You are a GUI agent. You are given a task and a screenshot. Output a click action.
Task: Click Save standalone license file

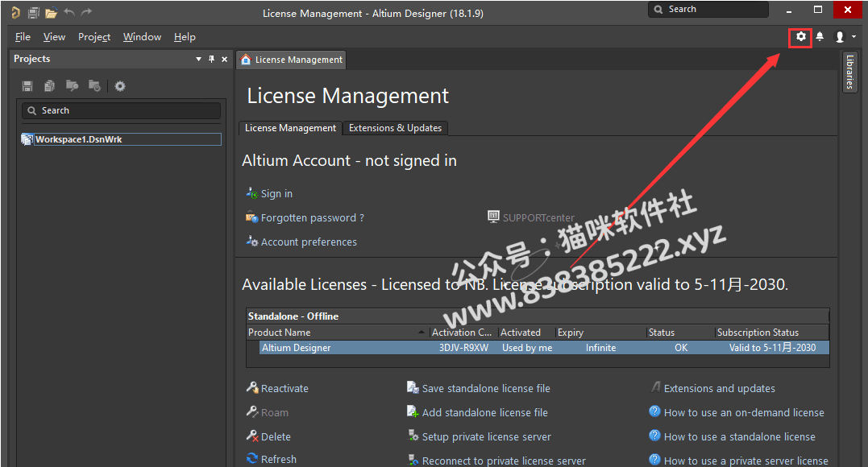click(486, 388)
